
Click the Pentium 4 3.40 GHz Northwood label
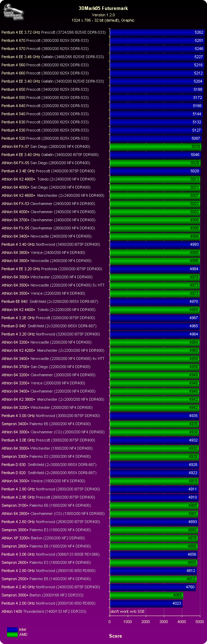(x=51, y=244)
